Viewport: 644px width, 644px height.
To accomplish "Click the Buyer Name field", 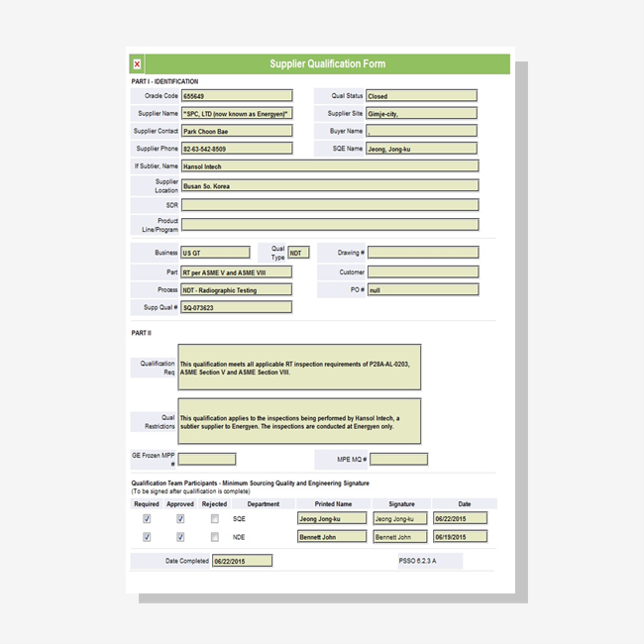I will pos(421,131).
